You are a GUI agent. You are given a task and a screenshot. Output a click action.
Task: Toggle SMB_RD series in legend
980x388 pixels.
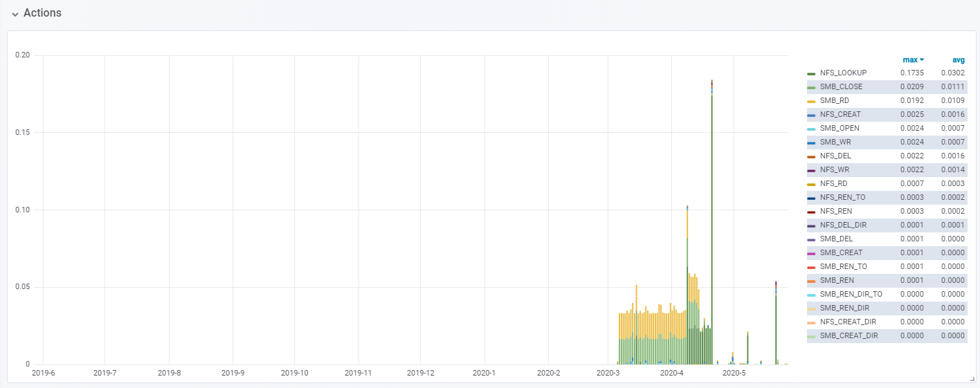click(833, 100)
